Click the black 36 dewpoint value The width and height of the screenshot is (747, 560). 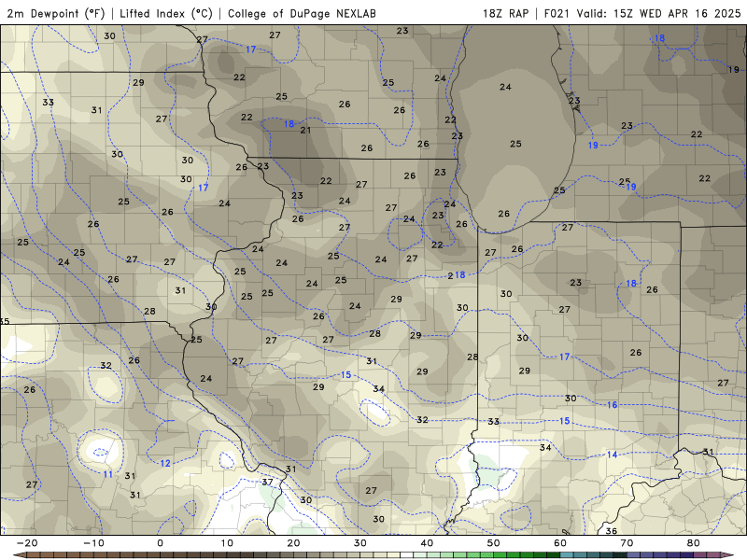point(612,531)
